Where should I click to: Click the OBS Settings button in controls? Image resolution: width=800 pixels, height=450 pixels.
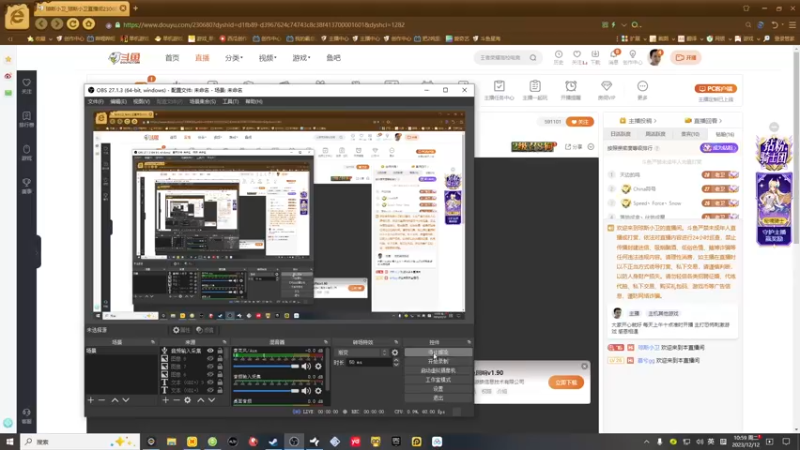(x=438, y=389)
